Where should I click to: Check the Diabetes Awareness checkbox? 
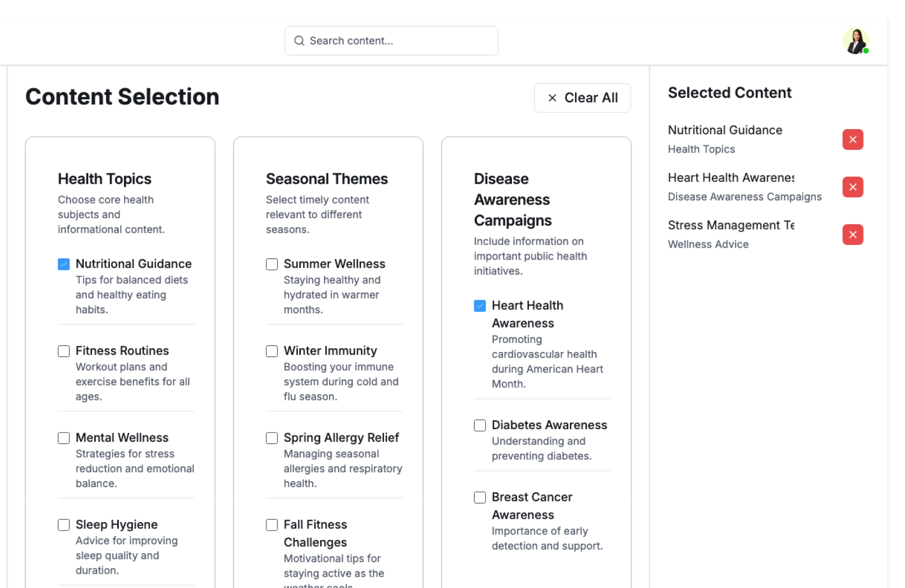(x=480, y=425)
